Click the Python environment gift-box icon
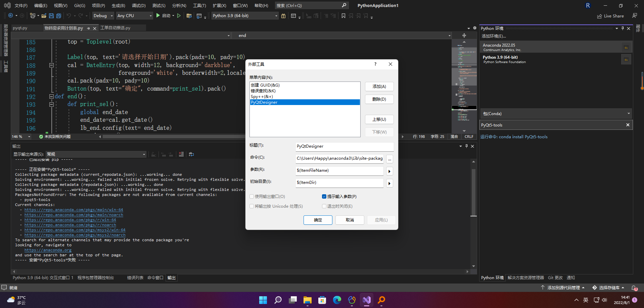Image resolution: width=644 pixels, height=308 pixels. [283, 16]
